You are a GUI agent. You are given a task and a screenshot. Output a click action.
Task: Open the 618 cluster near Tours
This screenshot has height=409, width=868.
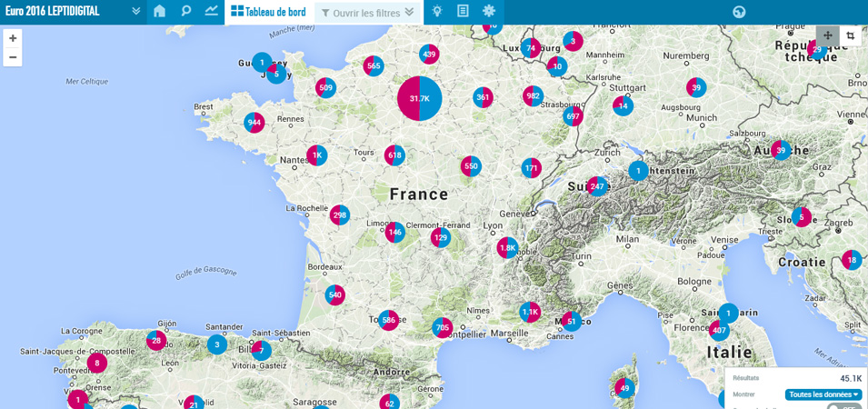[394, 155]
